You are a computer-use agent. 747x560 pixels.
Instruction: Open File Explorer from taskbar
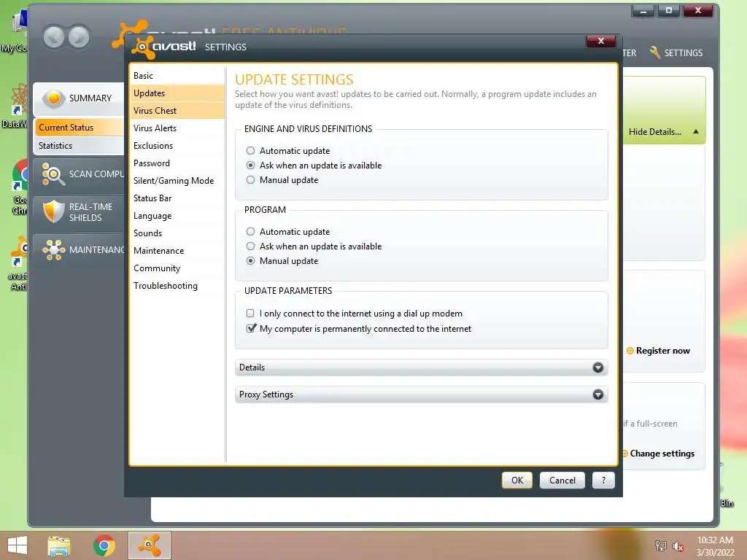pyautogui.click(x=59, y=545)
